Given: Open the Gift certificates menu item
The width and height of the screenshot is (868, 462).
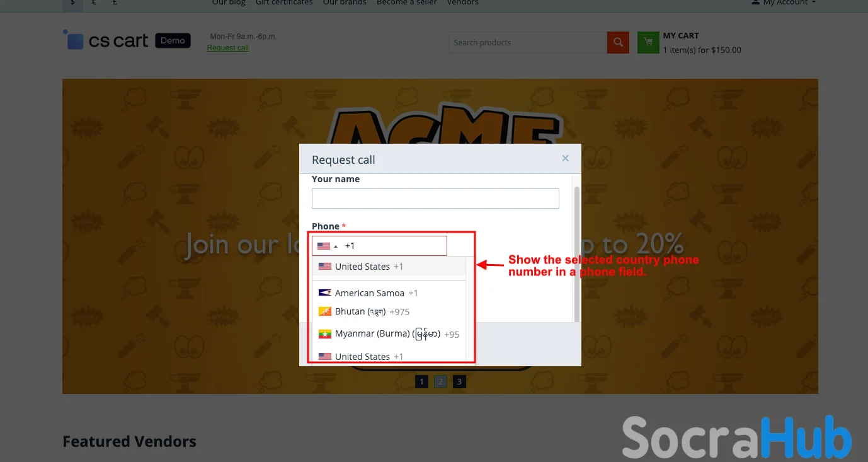Looking at the screenshot, I should (284, 3).
